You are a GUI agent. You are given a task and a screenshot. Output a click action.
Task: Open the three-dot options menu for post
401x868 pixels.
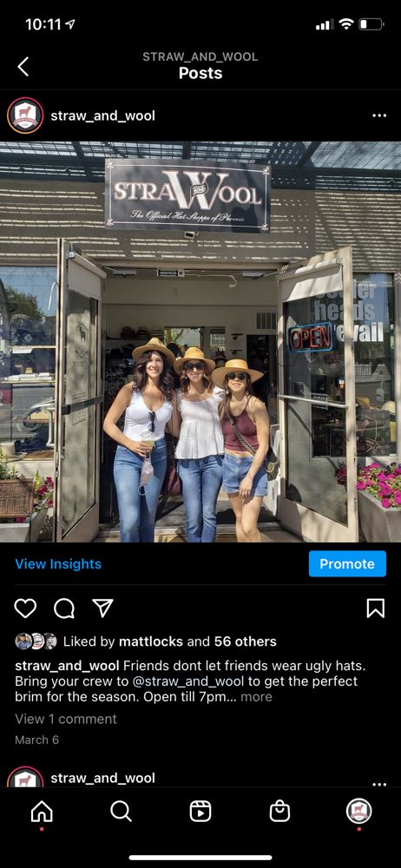coord(379,115)
